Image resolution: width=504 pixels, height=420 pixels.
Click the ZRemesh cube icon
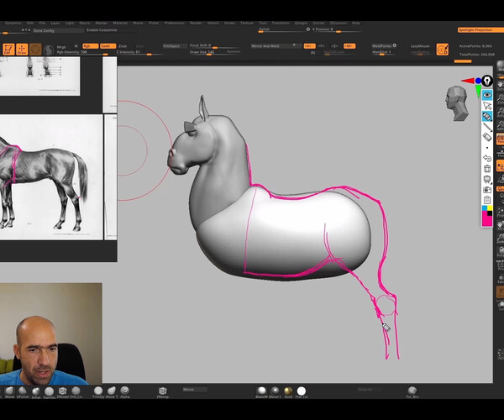pos(163,391)
